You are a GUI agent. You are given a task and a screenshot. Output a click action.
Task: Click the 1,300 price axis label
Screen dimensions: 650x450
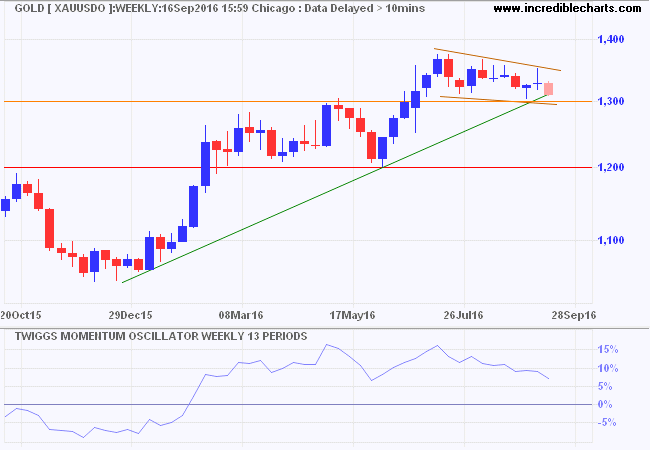pos(611,101)
